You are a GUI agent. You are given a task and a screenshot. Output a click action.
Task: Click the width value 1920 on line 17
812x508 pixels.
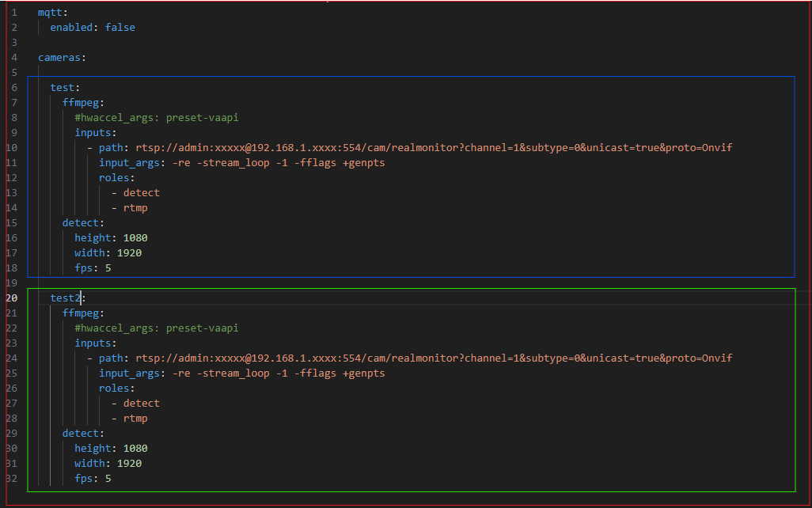[x=129, y=253]
